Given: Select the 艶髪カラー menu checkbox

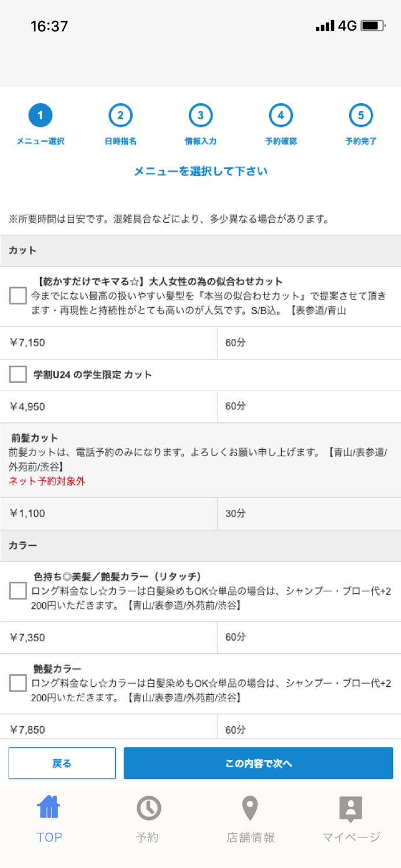Looking at the screenshot, I should (17, 683).
